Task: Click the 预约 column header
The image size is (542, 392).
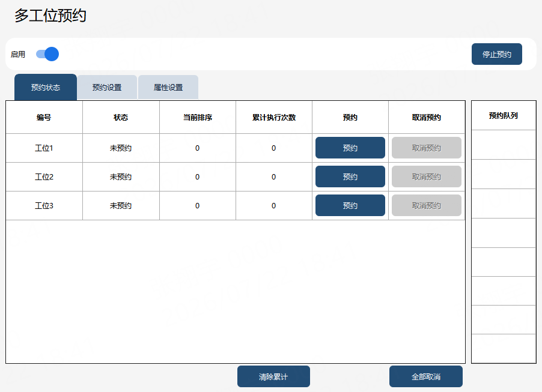Action: pyautogui.click(x=350, y=118)
